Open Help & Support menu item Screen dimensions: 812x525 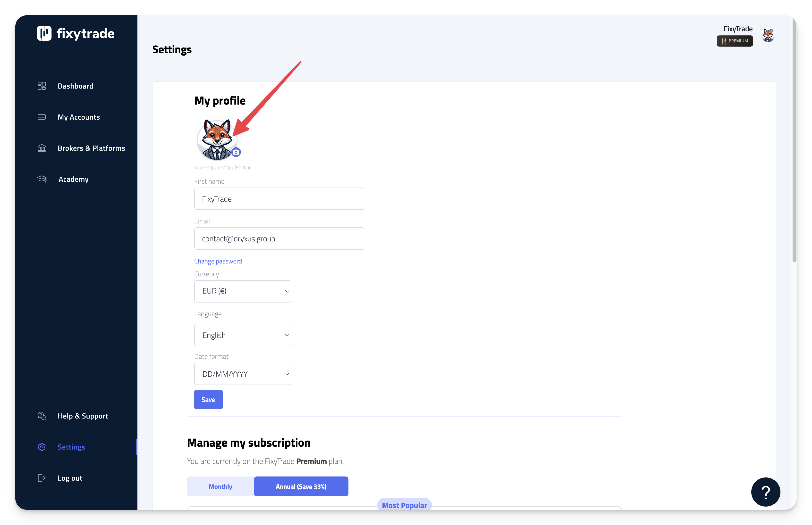(x=83, y=416)
